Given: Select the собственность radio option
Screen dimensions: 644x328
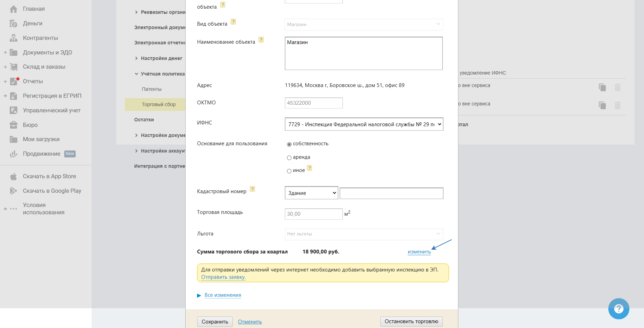Looking at the screenshot, I should pyautogui.click(x=289, y=144).
